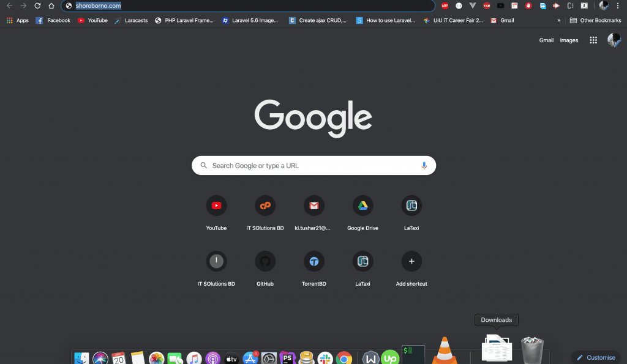Open Chrome's three-dot menu
Image resolution: width=627 pixels, height=364 pixels.
click(x=618, y=6)
